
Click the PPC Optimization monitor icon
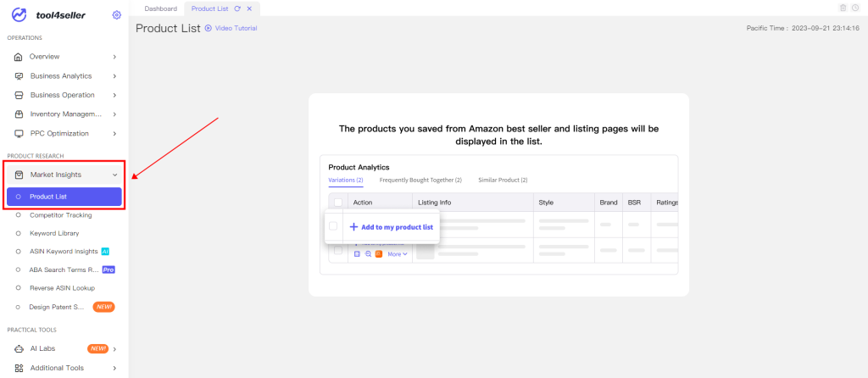coord(19,133)
